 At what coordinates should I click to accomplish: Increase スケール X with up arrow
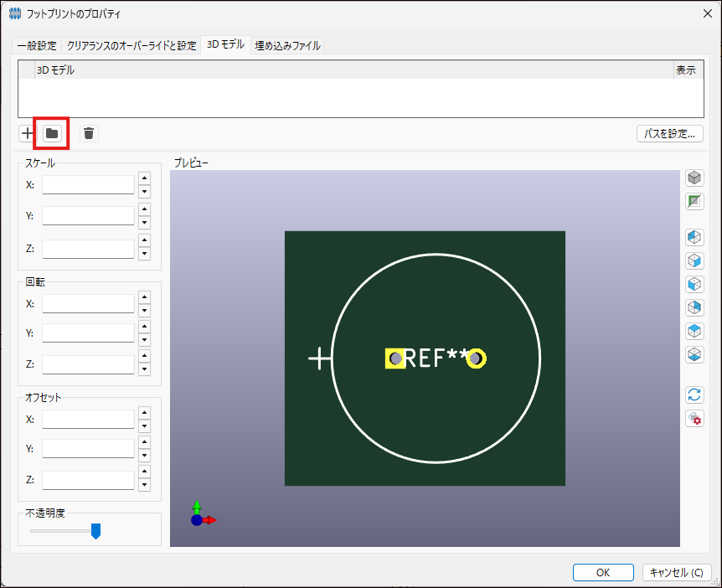pos(144,178)
